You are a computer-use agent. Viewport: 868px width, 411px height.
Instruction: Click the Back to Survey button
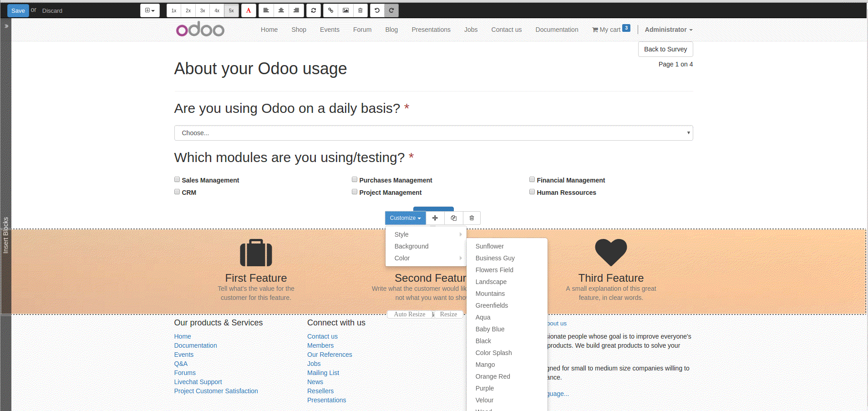point(665,49)
